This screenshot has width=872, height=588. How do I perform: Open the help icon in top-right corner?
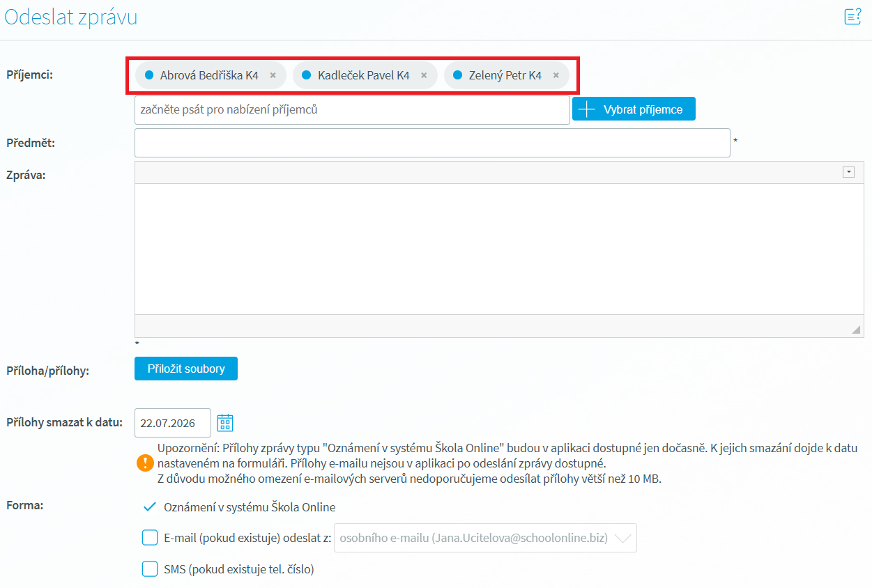[x=852, y=17]
